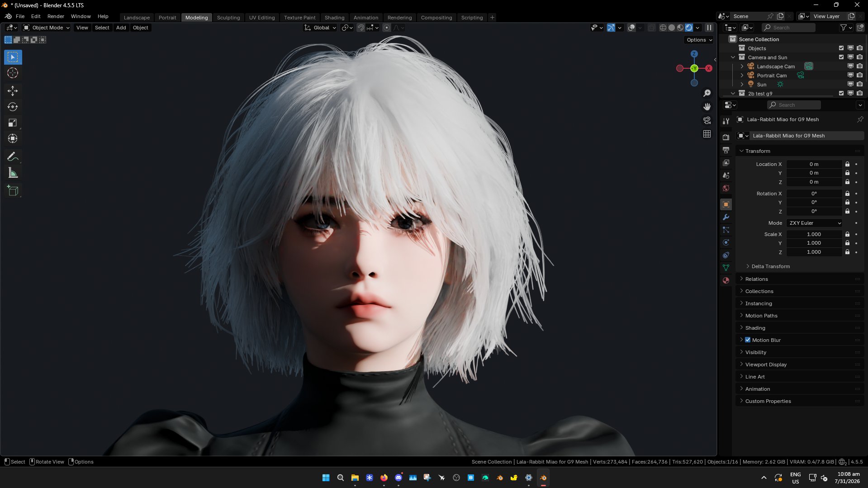
Task: Switch to the UV Editing workspace tab
Action: pos(262,18)
